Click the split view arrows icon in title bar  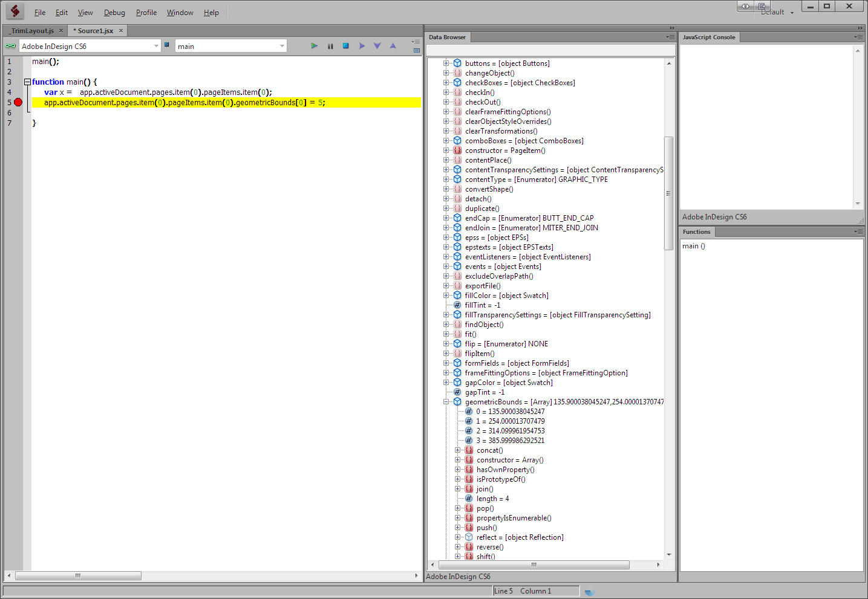(746, 6)
